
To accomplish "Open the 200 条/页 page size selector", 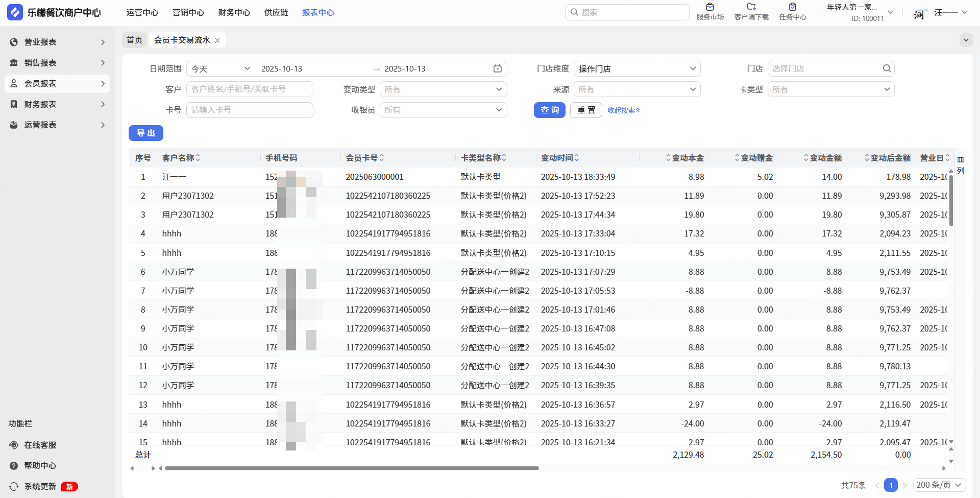I will click(x=939, y=485).
